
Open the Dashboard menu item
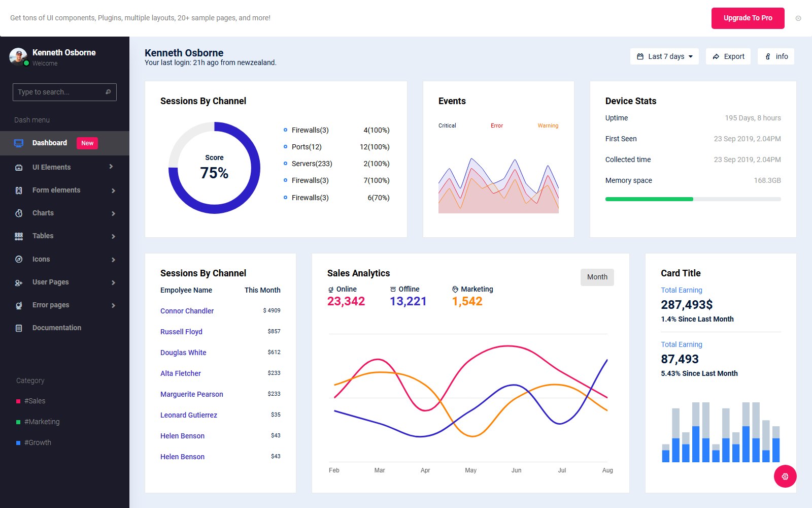pos(64,143)
